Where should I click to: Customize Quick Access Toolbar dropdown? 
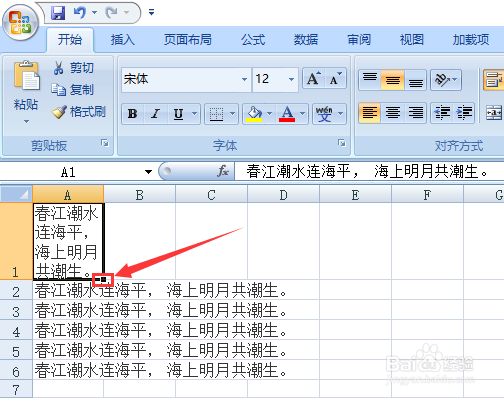point(151,12)
